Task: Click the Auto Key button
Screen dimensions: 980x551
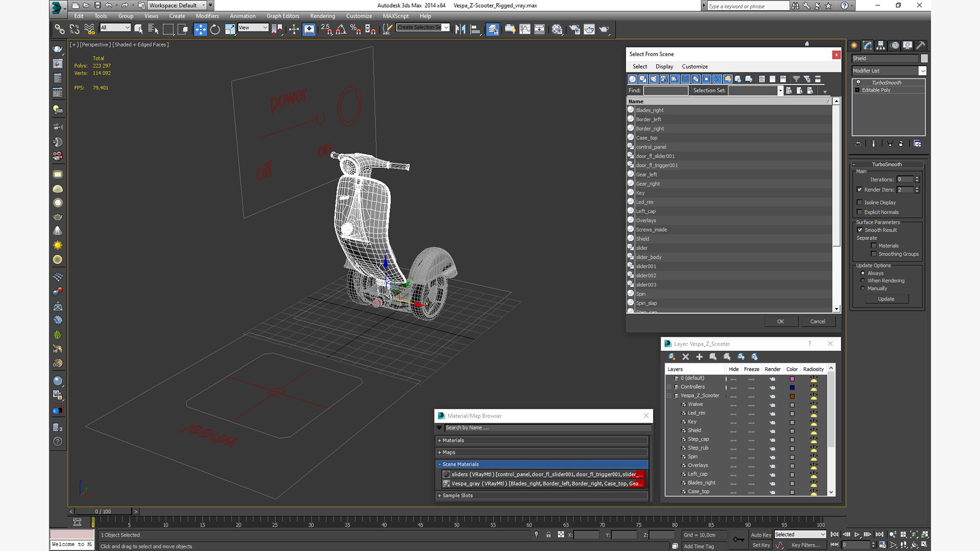Action: coord(761,535)
